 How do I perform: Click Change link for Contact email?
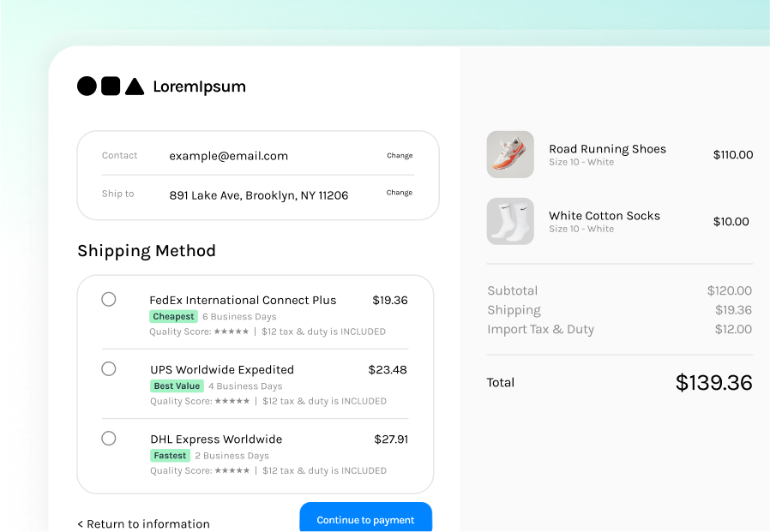point(400,156)
